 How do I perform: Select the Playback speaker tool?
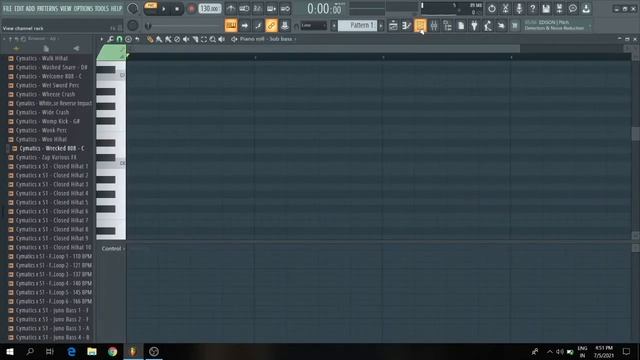pos(222,39)
